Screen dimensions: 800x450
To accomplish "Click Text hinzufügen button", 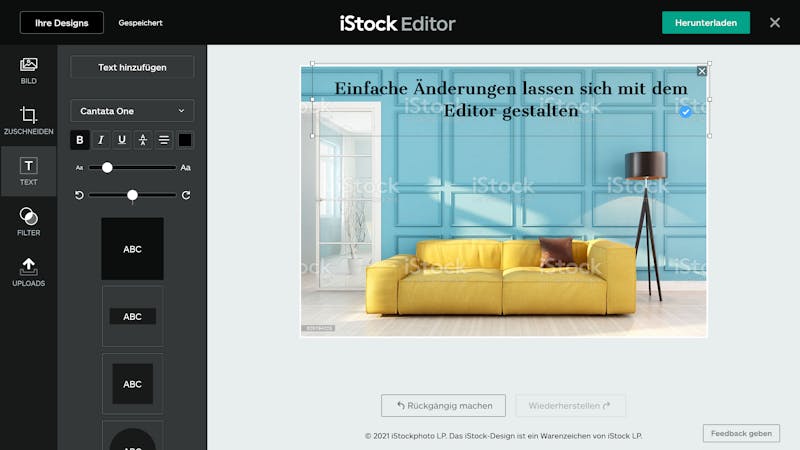I will 132,67.
